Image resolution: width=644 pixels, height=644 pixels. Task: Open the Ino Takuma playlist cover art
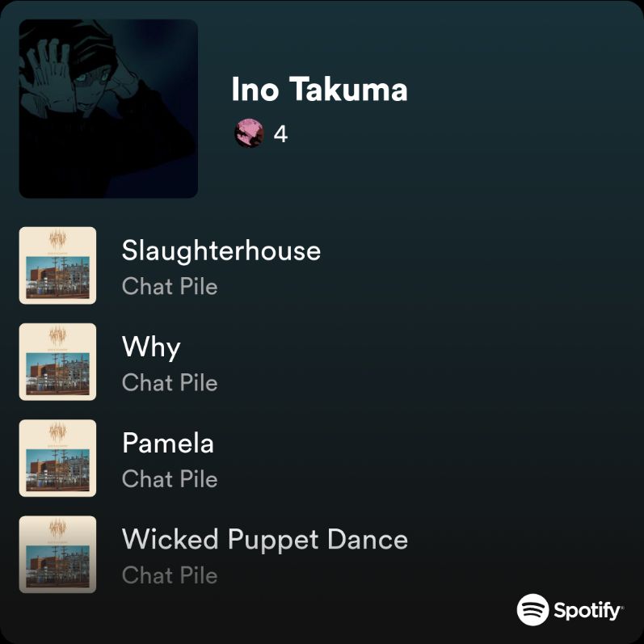[108, 109]
